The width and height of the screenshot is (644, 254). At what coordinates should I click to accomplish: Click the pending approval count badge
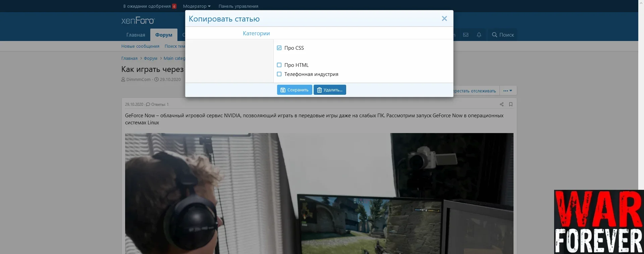point(174,6)
